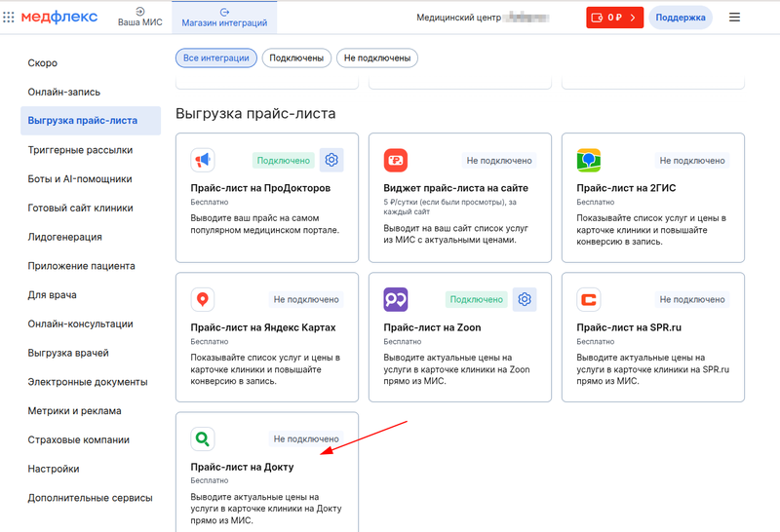Image resolution: width=780 pixels, height=532 pixels.
Task: Open Прайс-лист на Zoon card title
Action: pos(432,327)
